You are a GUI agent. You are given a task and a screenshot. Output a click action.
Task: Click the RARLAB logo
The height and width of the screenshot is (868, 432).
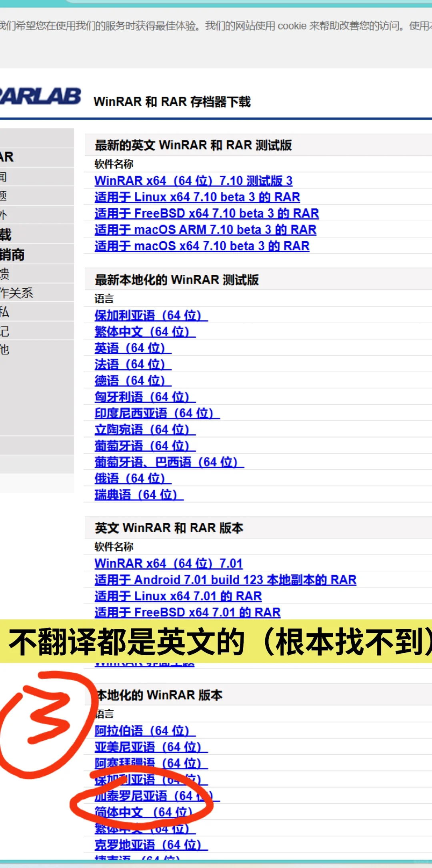point(40,96)
